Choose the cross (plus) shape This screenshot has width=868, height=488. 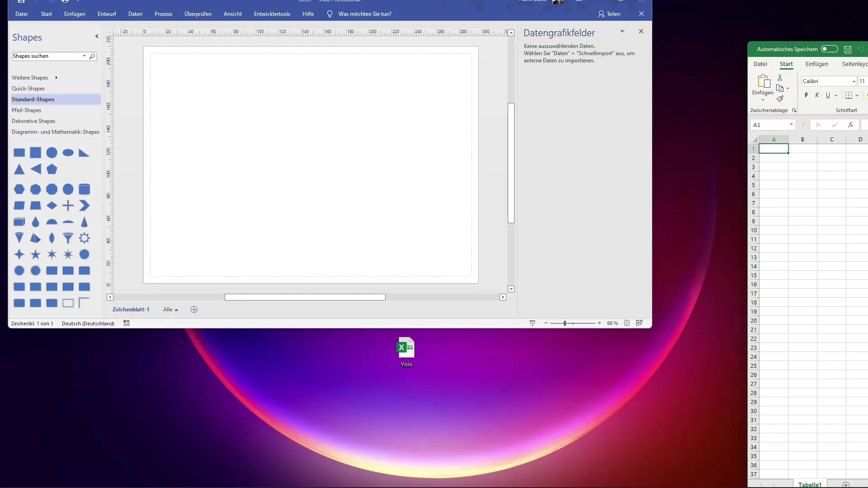pos(68,206)
